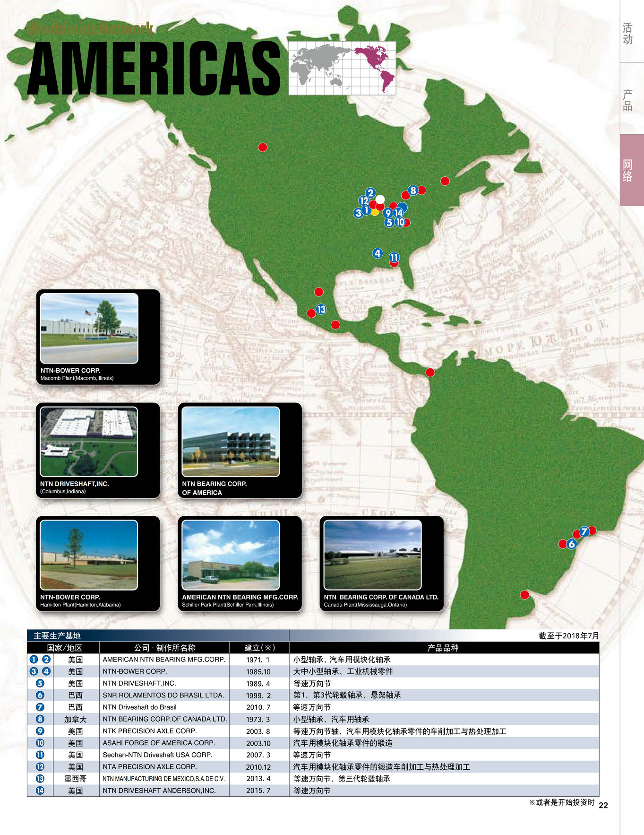Click the 公司·制作所名称 column header
The height and width of the screenshot is (835, 644).
pos(164,648)
